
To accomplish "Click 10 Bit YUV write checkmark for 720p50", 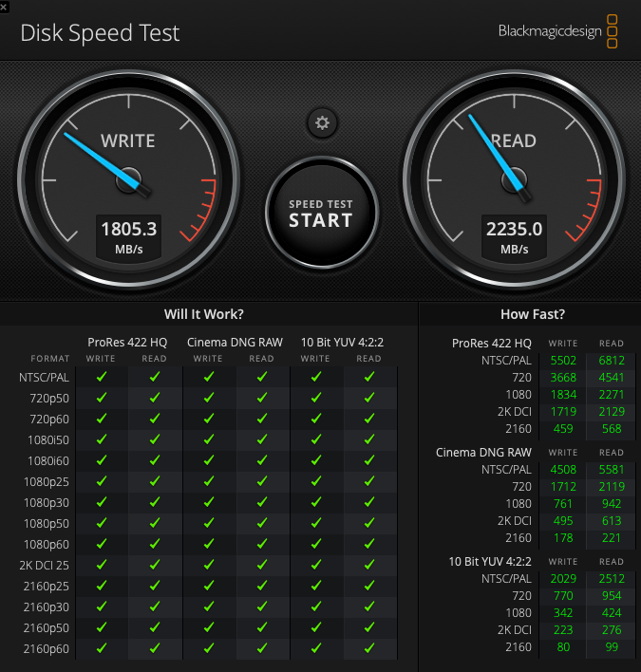I will 316,398.
